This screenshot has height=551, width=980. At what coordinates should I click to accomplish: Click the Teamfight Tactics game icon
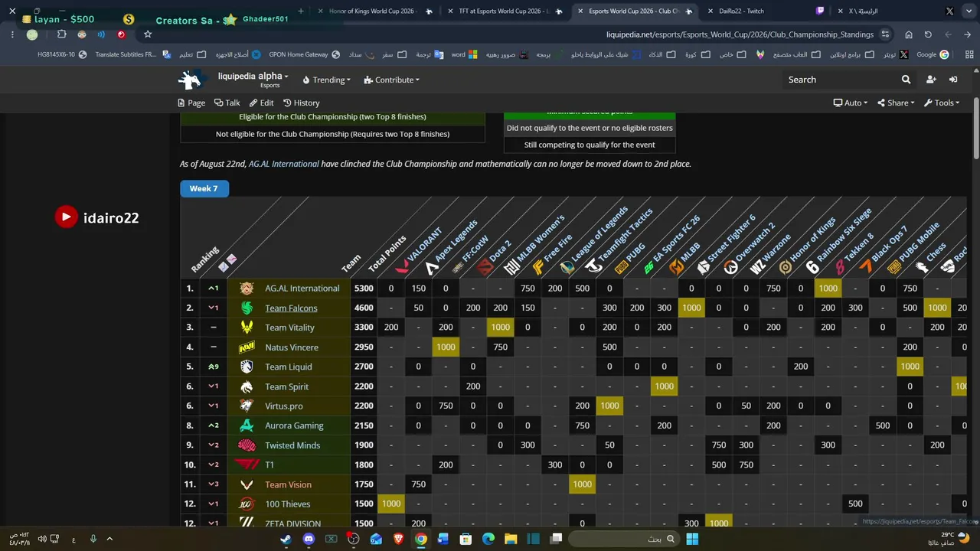(593, 267)
